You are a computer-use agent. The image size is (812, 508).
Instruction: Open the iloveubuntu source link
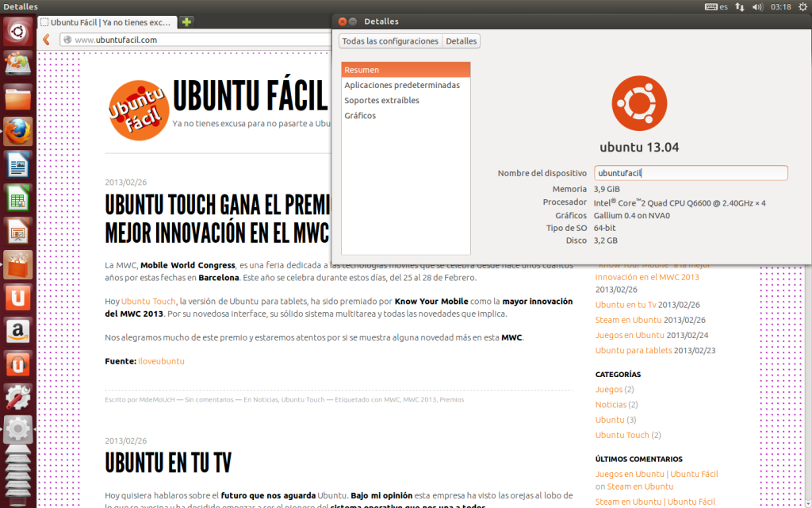161,361
